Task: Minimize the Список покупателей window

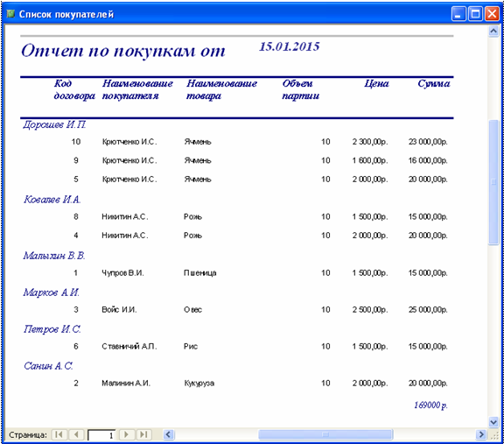Action: pos(458,14)
